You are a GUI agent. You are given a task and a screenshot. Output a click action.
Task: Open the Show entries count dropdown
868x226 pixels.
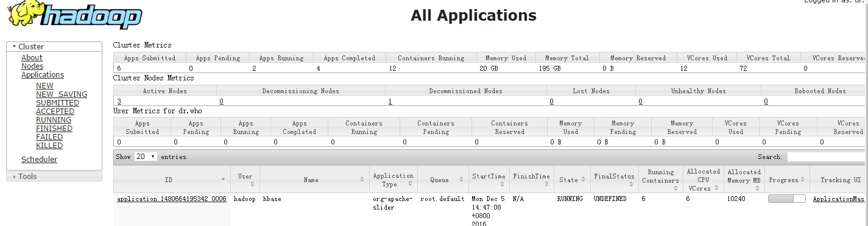[x=146, y=157]
